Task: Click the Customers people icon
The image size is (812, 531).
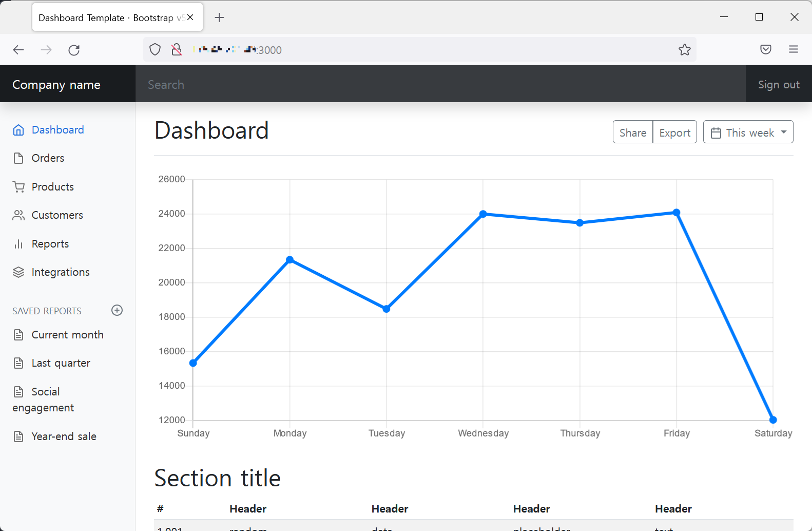Action: (x=18, y=215)
